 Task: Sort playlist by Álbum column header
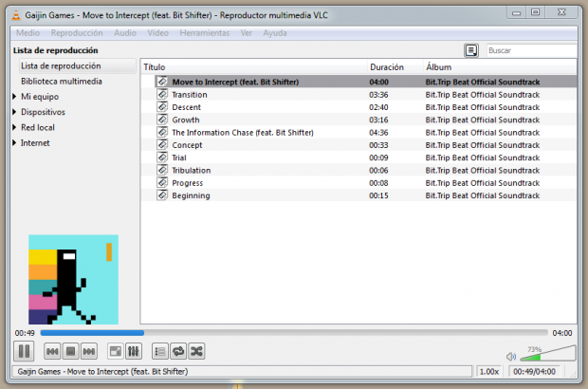[500, 67]
